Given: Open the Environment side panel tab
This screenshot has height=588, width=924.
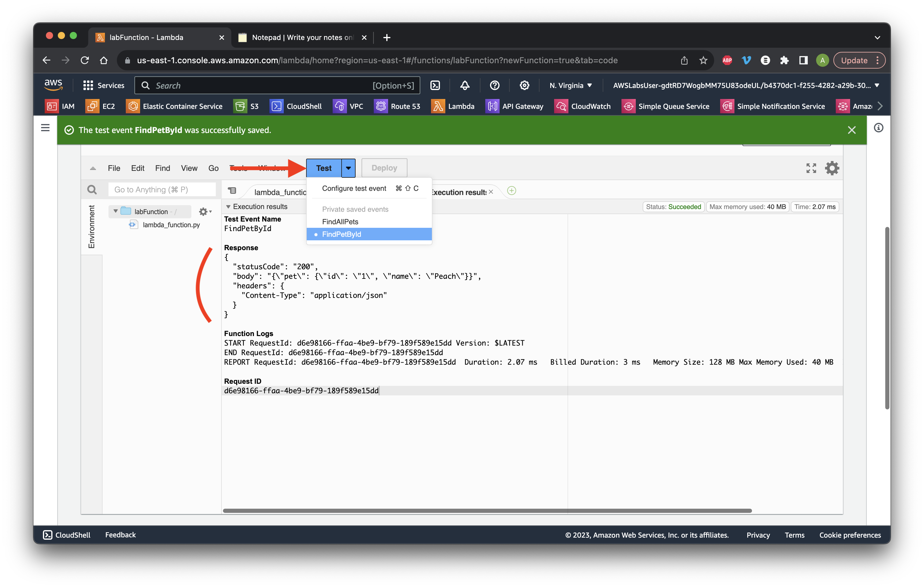Looking at the screenshot, I should tap(91, 227).
